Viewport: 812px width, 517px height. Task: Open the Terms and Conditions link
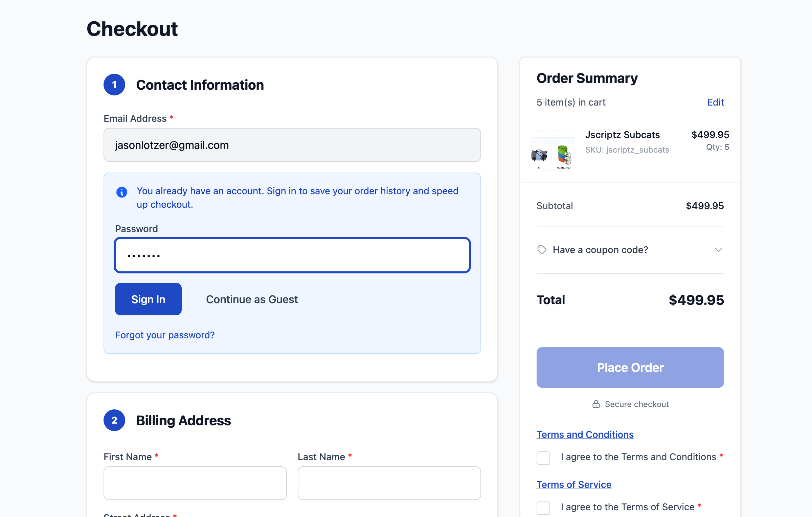585,434
